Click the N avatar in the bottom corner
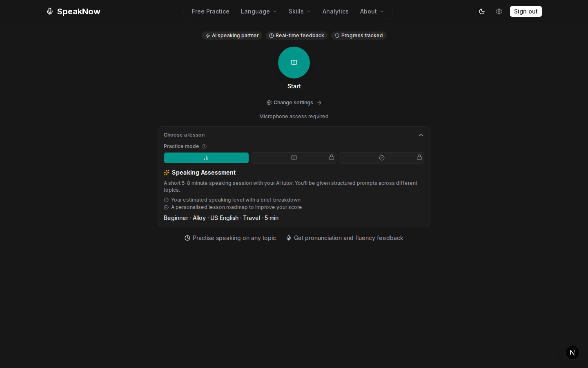 572,352
